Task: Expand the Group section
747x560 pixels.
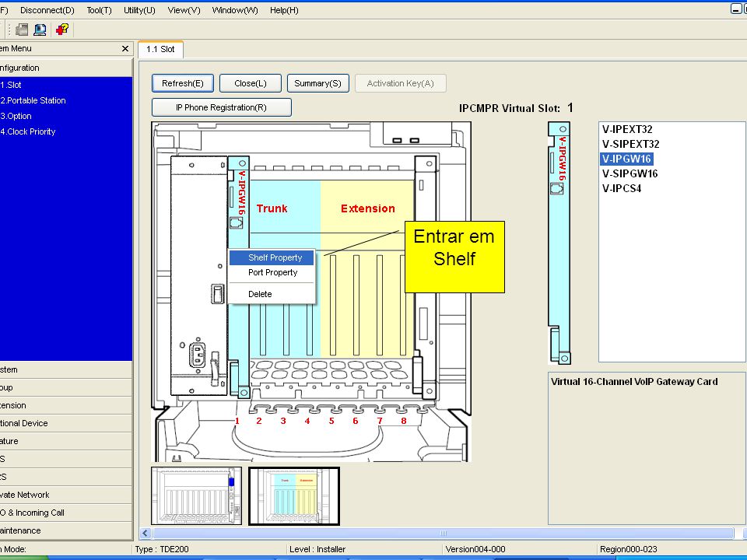Action: point(65,387)
